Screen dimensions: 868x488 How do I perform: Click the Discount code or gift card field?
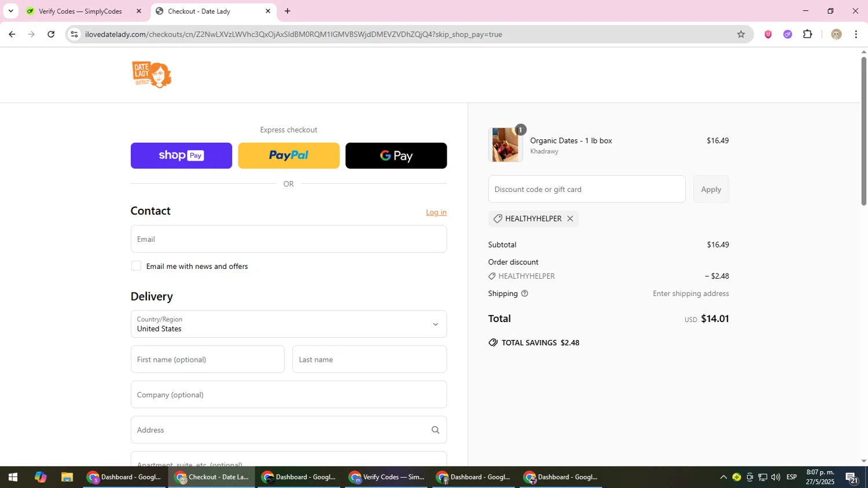click(587, 189)
